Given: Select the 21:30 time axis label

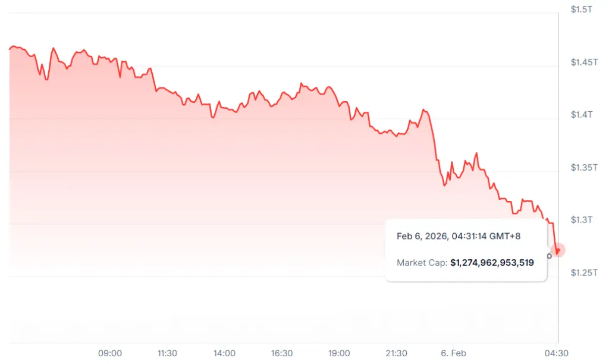Looking at the screenshot, I should point(396,353).
